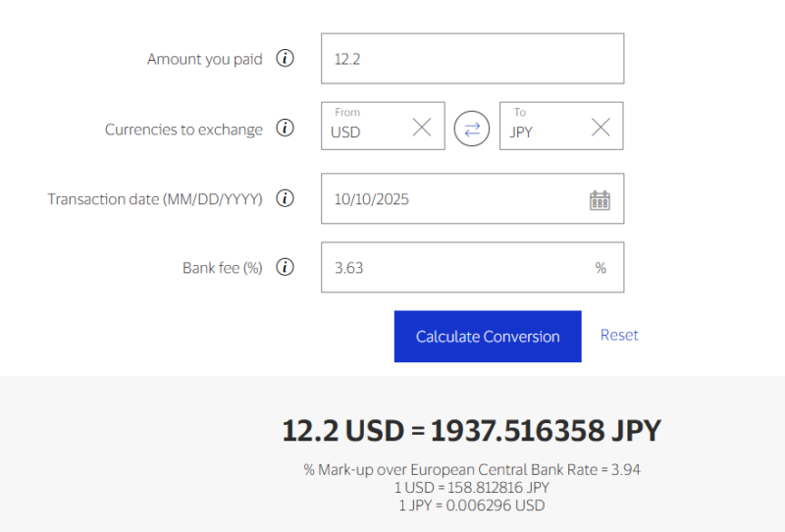Open the Currencies to exchange info tooltip
This screenshot has width=785, height=532.
[286, 129]
